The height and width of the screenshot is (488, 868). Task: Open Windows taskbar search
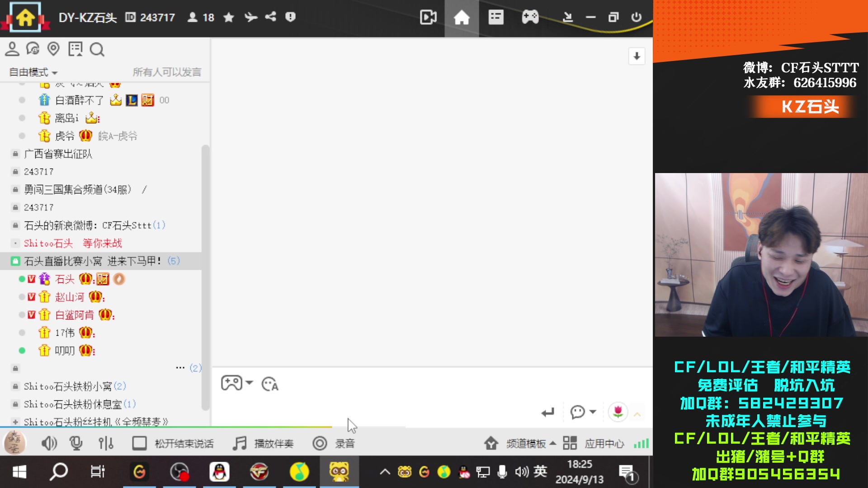click(x=59, y=472)
